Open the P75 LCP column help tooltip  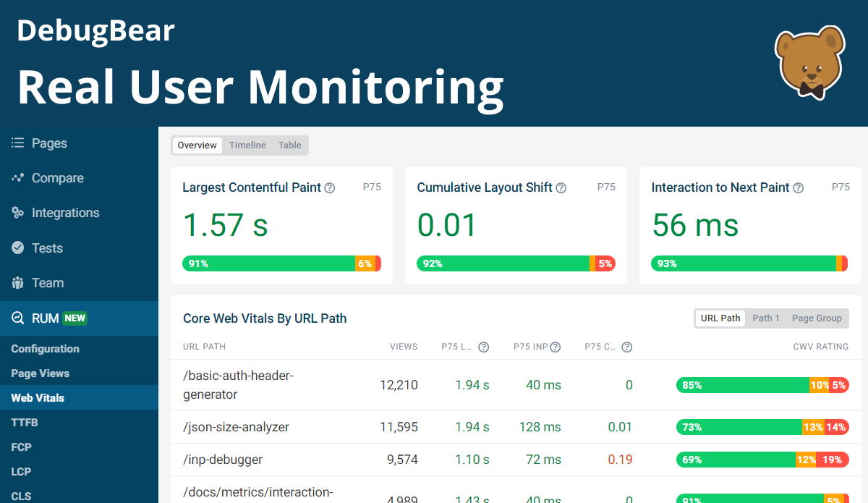click(x=483, y=347)
